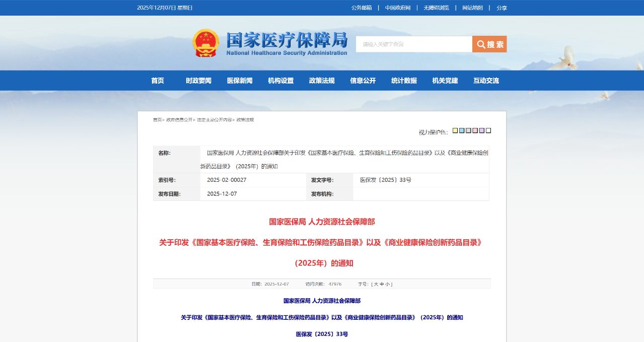This screenshot has width=644, height=342.
Task: Click the 公务邮箱 link in top bar
Action: pos(362,8)
